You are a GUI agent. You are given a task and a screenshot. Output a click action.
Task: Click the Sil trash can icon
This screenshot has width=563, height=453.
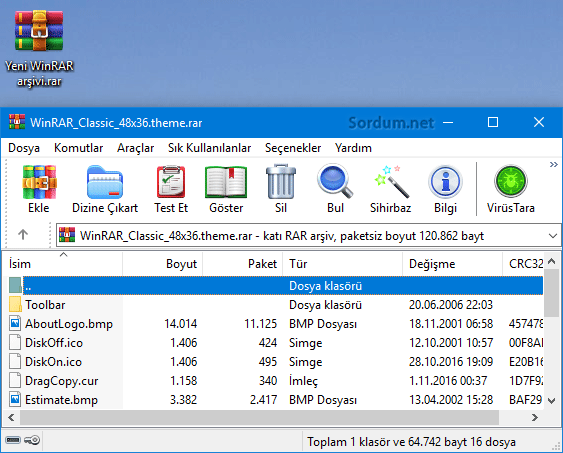[x=281, y=182]
